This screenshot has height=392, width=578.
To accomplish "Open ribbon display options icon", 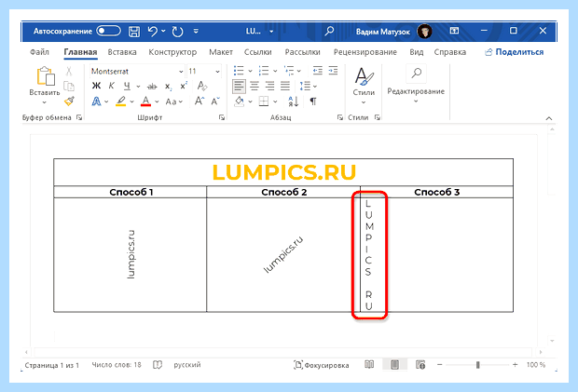I will click(454, 31).
